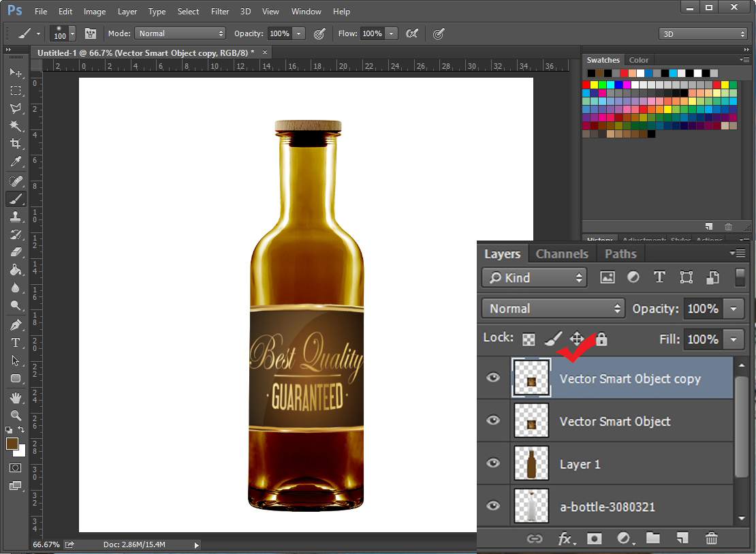Select the Paint Bucket tool
Image resolution: width=756 pixels, height=554 pixels.
(x=16, y=270)
